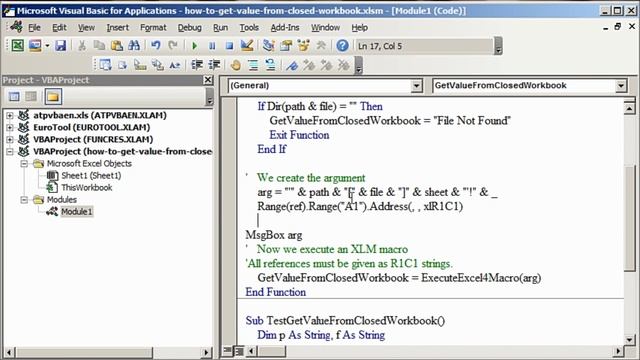Expand the VBAProject (FUNCRES.XLAM) node
The width and height of the screenshot is (640, 360).
point(10,139)
